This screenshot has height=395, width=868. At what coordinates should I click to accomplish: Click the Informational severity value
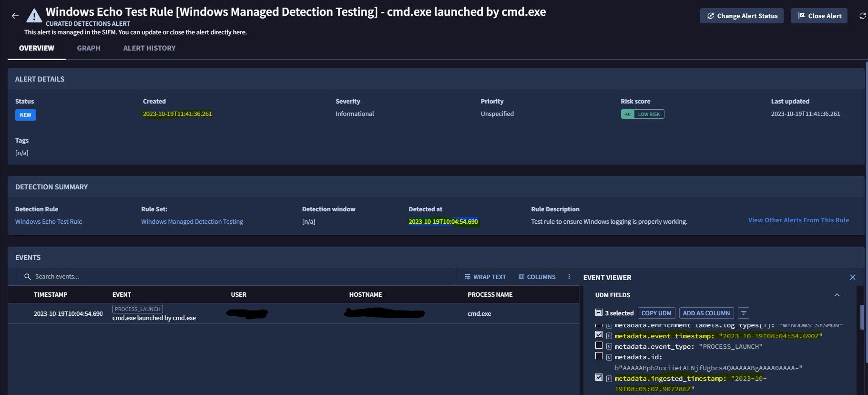355,114
